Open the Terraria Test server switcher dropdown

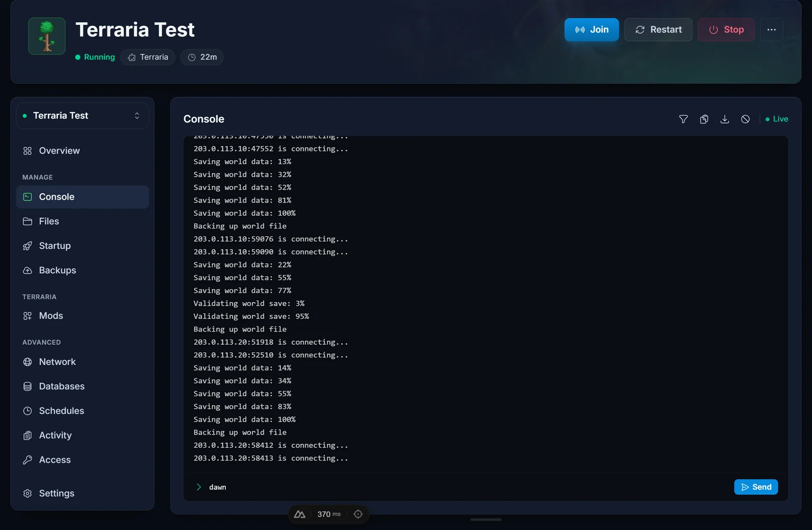82,116
